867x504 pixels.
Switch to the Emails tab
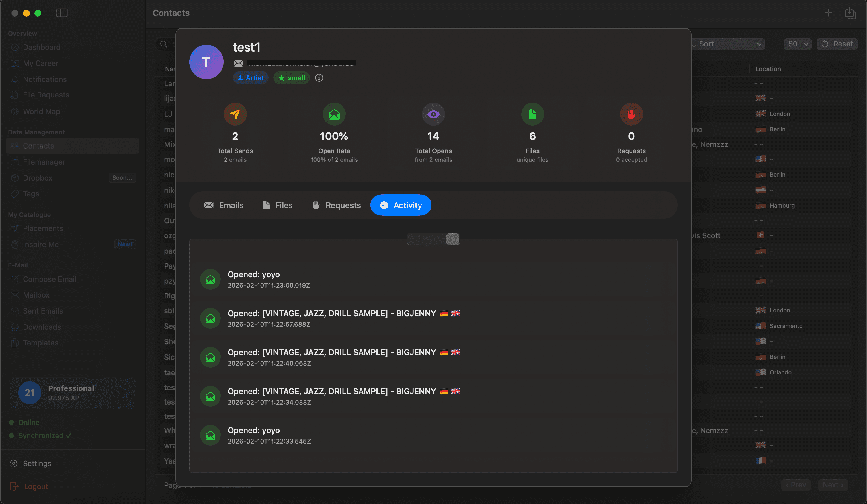point(224,205)
